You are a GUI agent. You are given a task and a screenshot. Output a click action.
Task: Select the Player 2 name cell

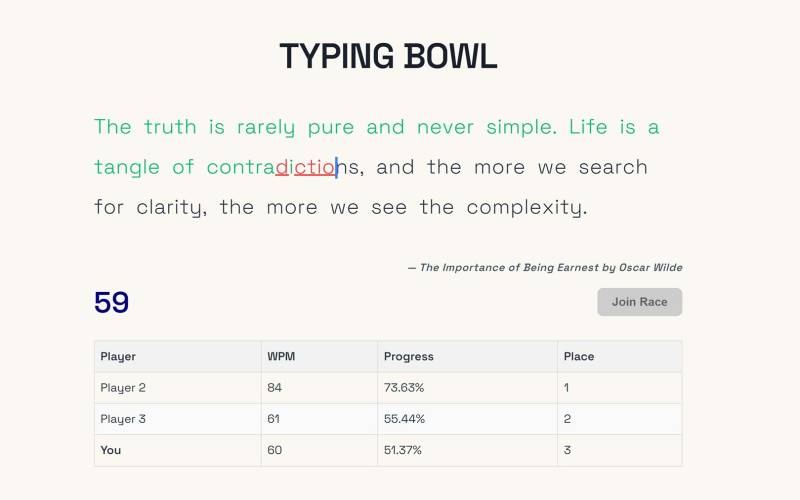coord(123,388)
